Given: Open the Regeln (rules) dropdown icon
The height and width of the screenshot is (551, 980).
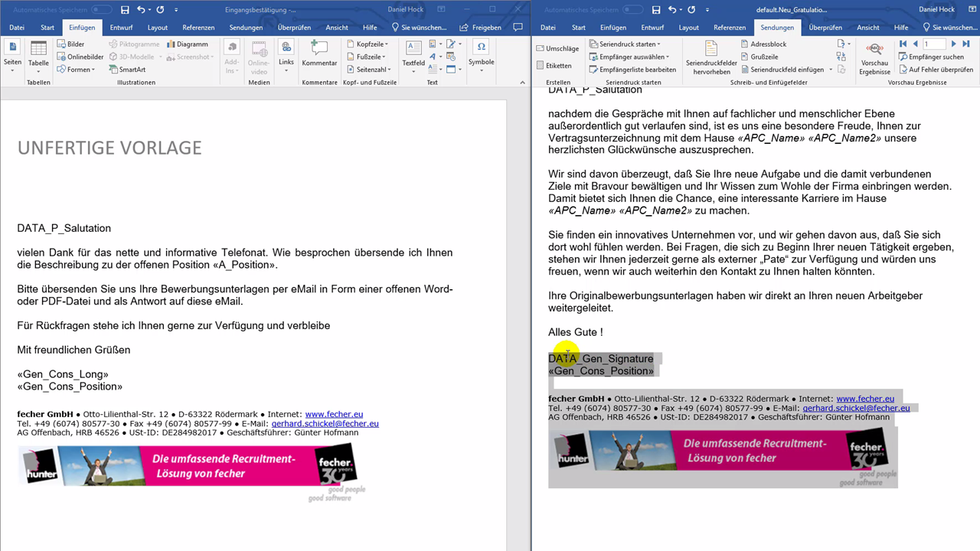Looking at the screenshot, I should click(x=844, y=44).
